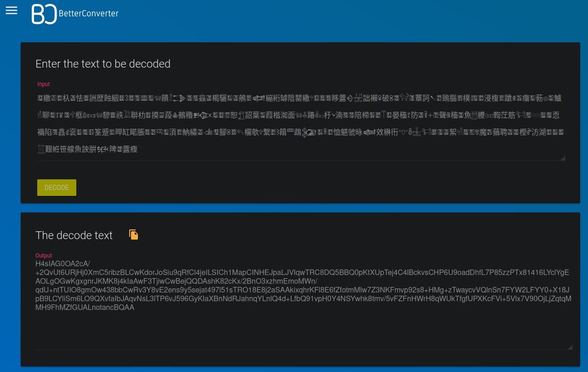Grab the Output box resize handle
The width and height of the screenshot is (588, 372).
[570, 347]
